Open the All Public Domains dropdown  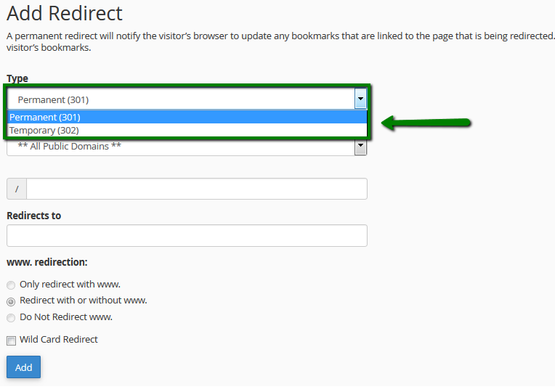[x=180, y=147]
